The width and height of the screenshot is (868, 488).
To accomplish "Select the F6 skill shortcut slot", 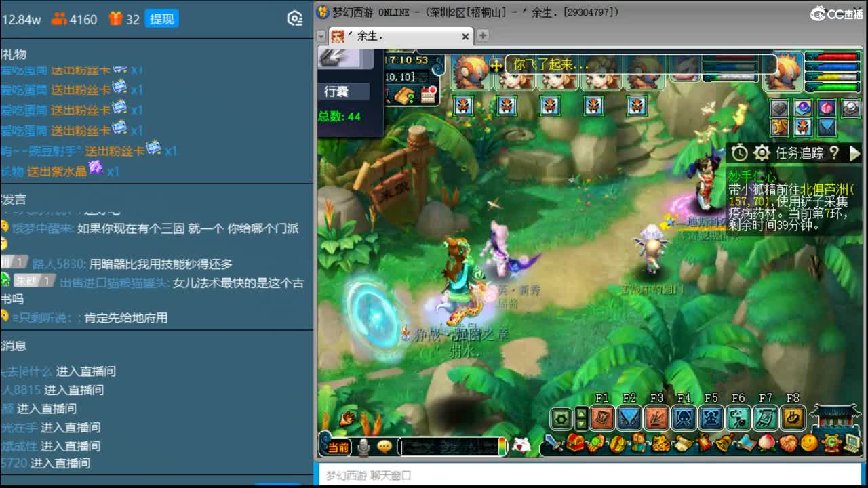I will pyautogui.click(x=738, y=419).
